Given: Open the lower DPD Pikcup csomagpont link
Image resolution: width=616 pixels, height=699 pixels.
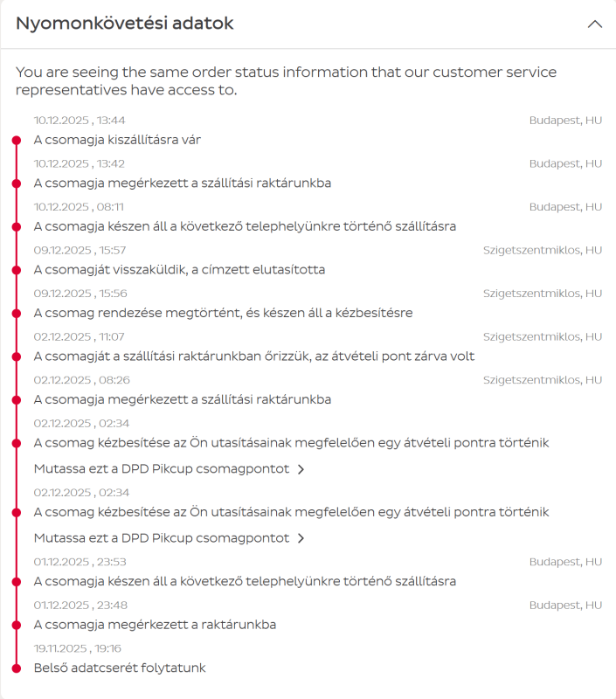Looking at the screenshot, I should 162,538.
